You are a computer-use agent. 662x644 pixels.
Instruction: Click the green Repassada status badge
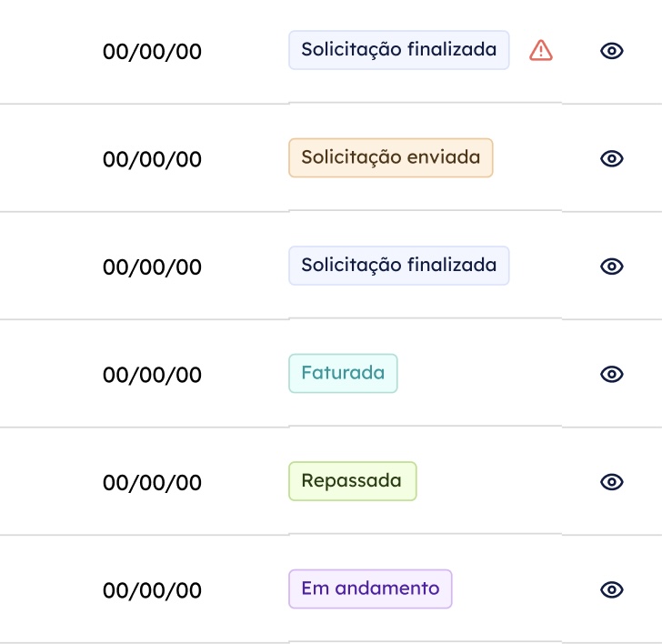point(352,481)
